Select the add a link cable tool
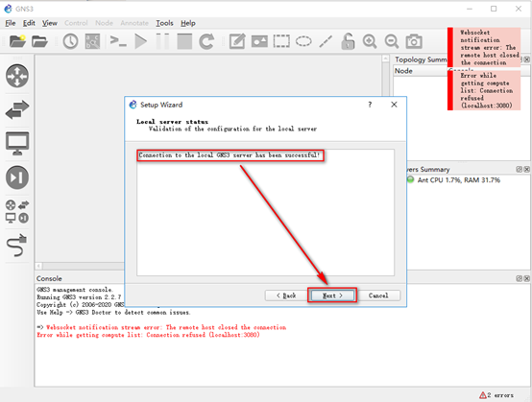The height and width of the screenshot is (402, 532). tap(16, 245)
